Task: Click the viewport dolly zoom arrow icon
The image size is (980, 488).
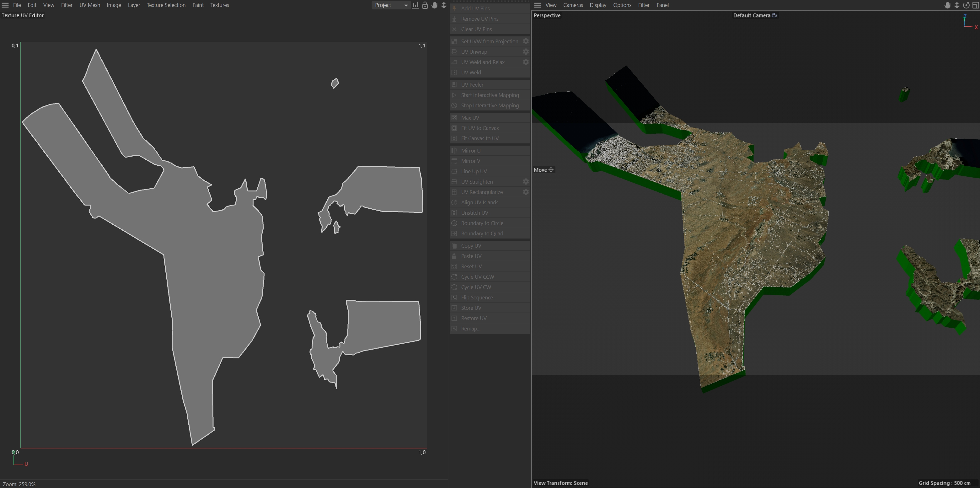Action: (x=957, y=5)
